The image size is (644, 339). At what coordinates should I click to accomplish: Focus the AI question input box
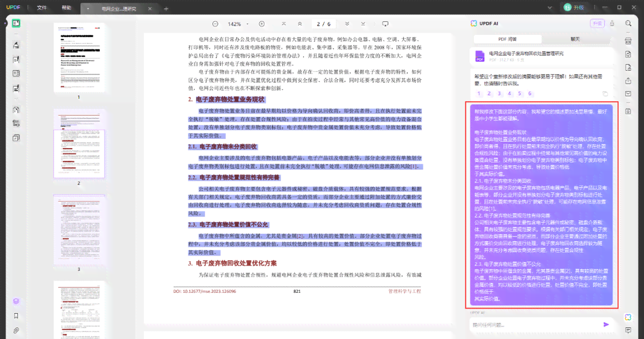pos(535,325)
